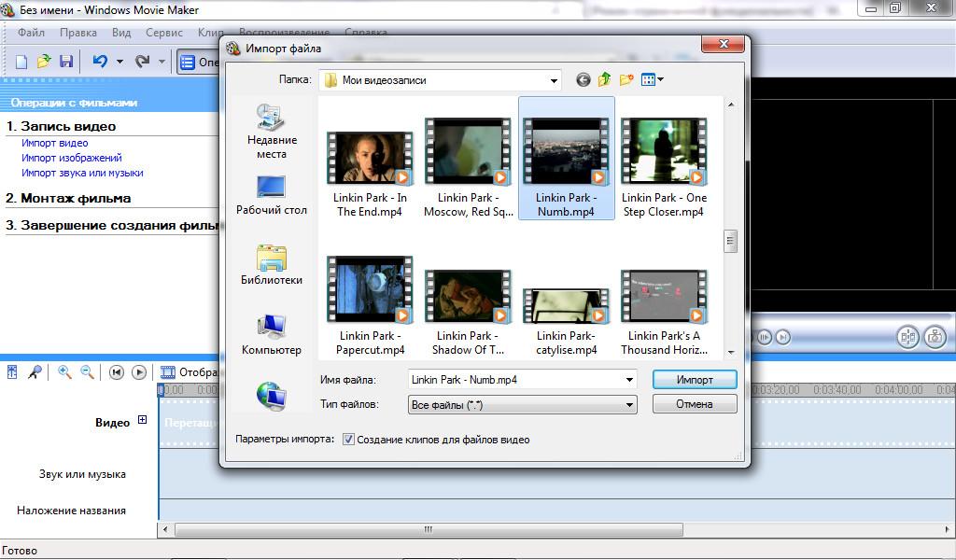
Task: Click the Импорт button
Action: pyautogui.click(x=695, y=380)
